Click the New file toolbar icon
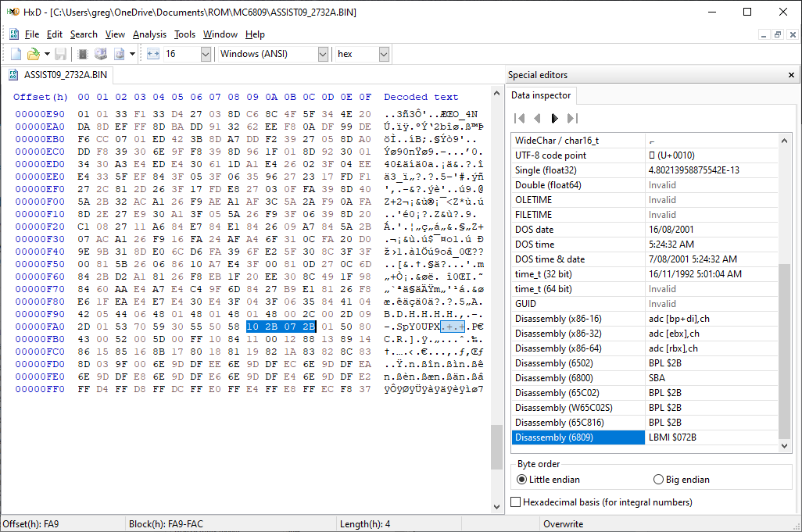This screenshot has width=802, height=532. click(x=16, y=54)
